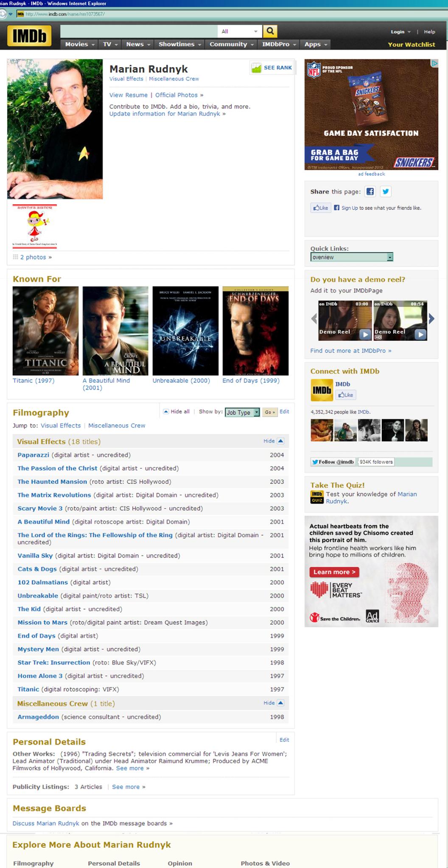
Task: Open the Show by Job Type dropdown
Action: pyautogui.click(x=242, y=412)
